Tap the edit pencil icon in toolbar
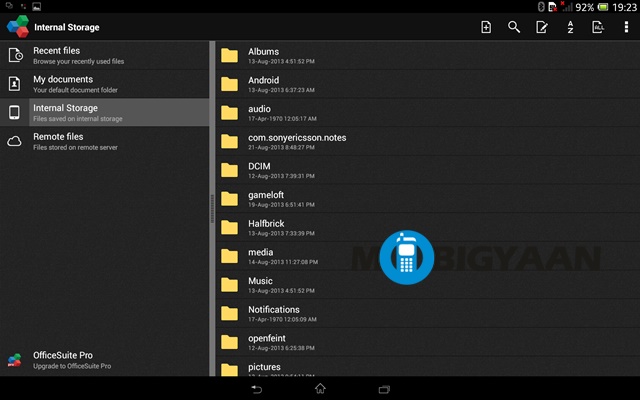 point(542,27)
